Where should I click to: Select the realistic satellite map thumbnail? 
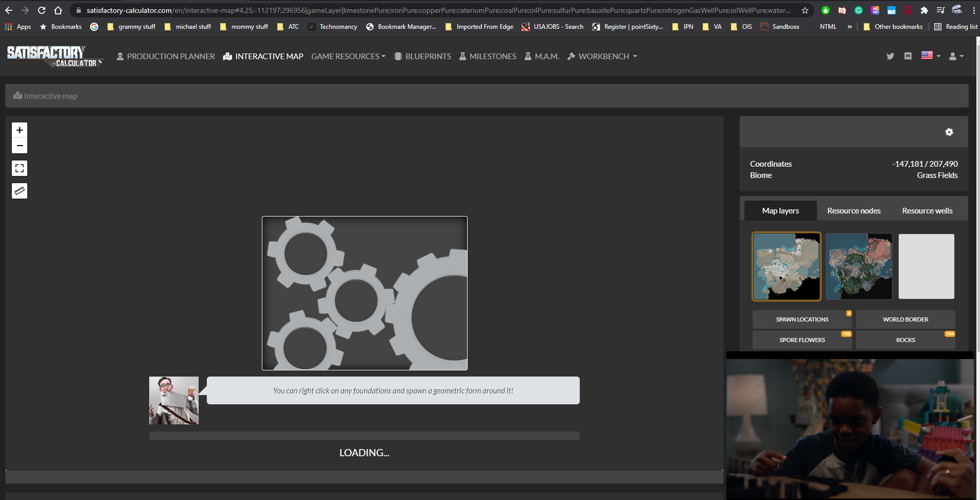click(859, 266)
